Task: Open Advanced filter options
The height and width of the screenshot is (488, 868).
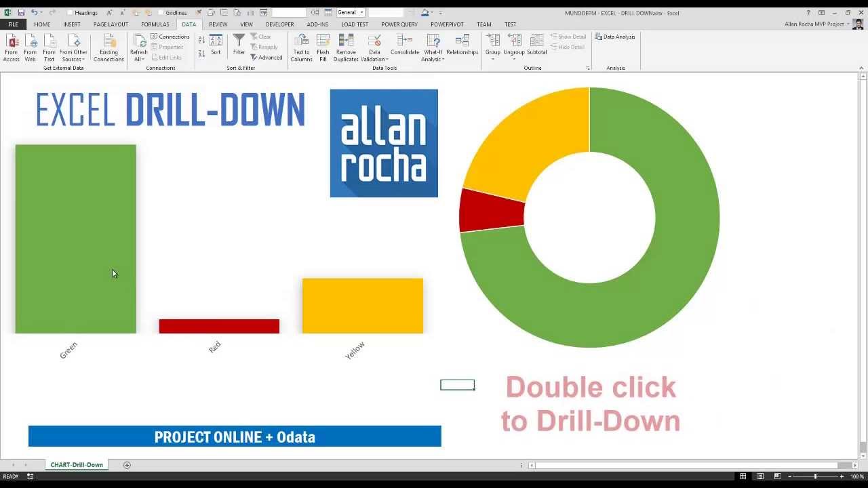Action: [x=267, y=58]
